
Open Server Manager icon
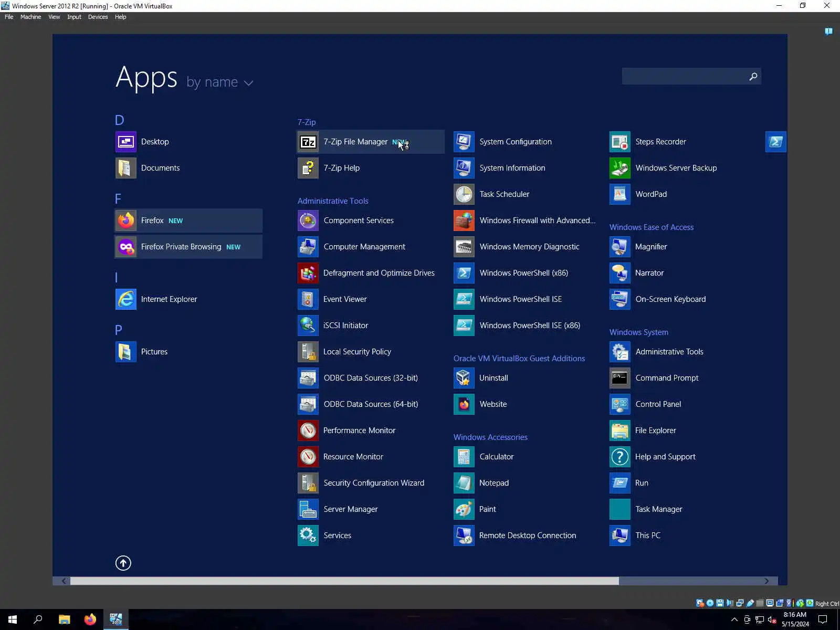coord(308,509)
